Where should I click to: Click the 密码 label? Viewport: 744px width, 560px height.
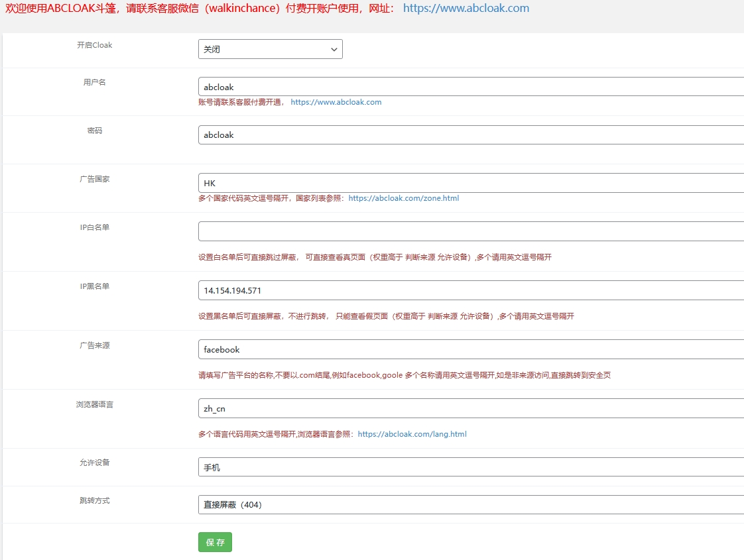[94, 131]
